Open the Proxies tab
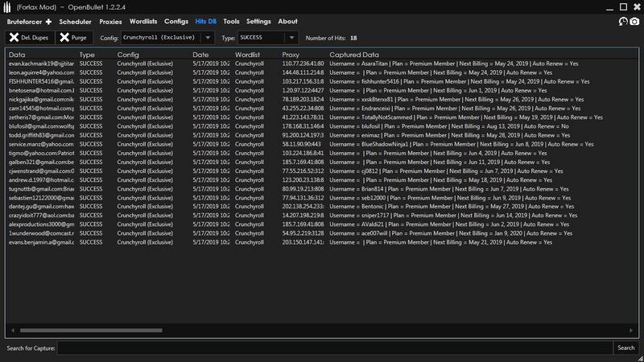 point(110,22)
